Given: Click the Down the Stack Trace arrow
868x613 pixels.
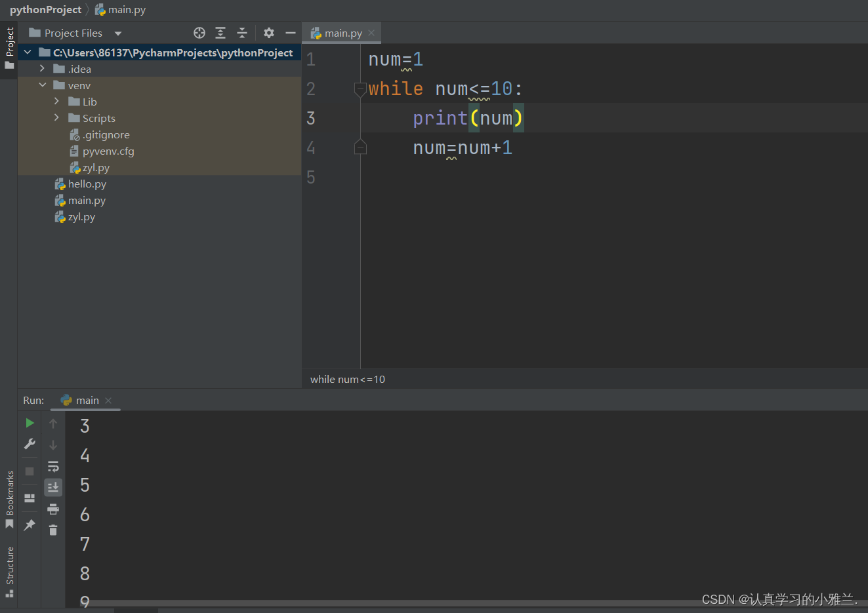Looking at the screenshot, I should (x=53, y=445).
